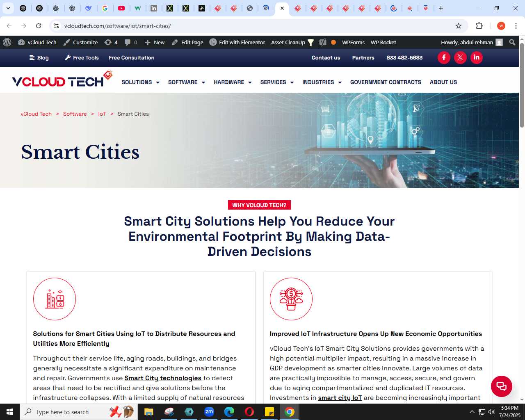Click the page vertical scrollbar thumb
The height and width of the screenshot is (420, 525).
[x=522, y=85]
